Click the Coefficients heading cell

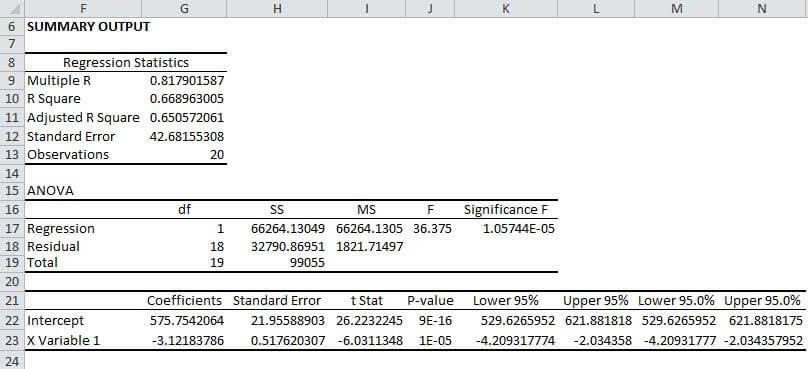184,300
